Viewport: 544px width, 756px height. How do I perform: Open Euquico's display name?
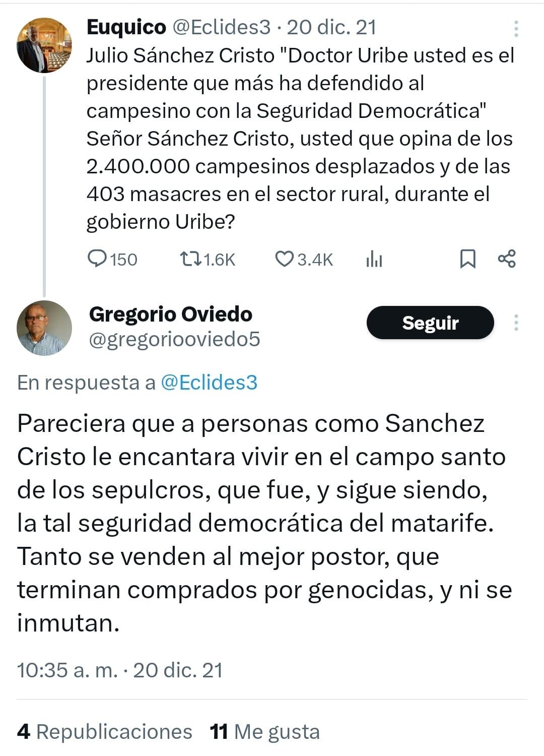(126, 29)
